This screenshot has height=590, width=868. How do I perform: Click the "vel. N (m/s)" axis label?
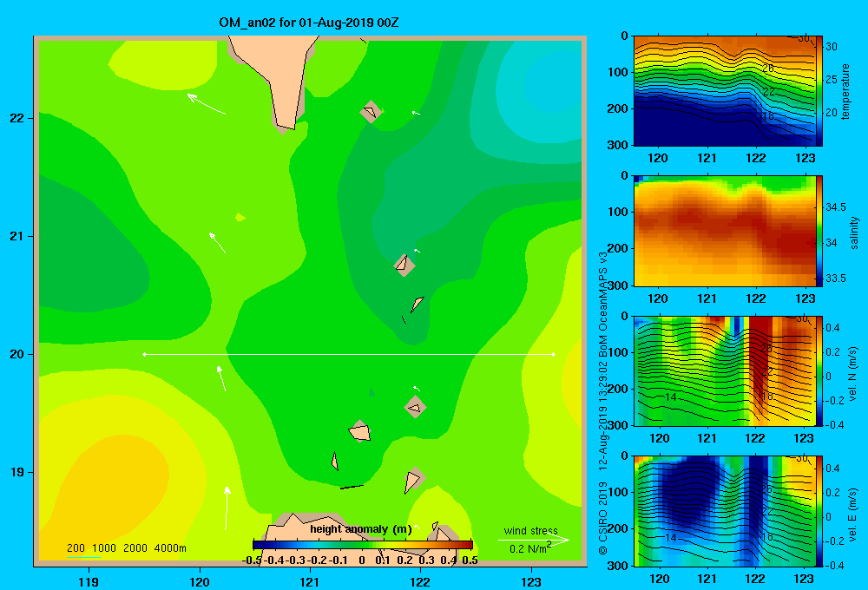pos(852,374)
